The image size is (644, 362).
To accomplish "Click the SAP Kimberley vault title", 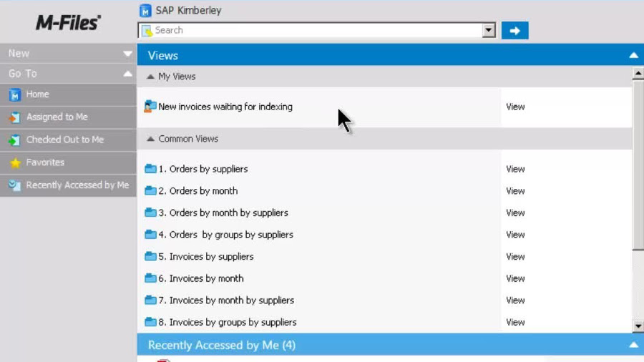I will coord(188,11).
